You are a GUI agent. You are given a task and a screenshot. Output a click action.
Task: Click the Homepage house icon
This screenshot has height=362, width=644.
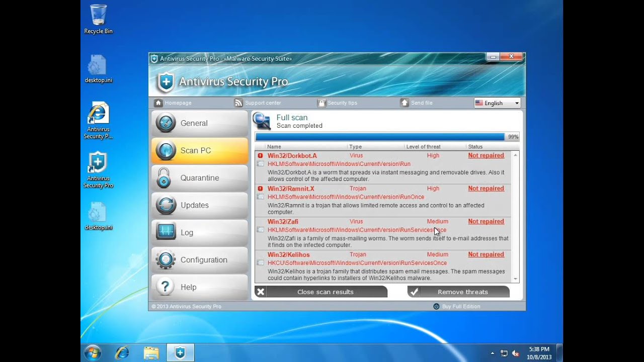[x=158, y=103]
